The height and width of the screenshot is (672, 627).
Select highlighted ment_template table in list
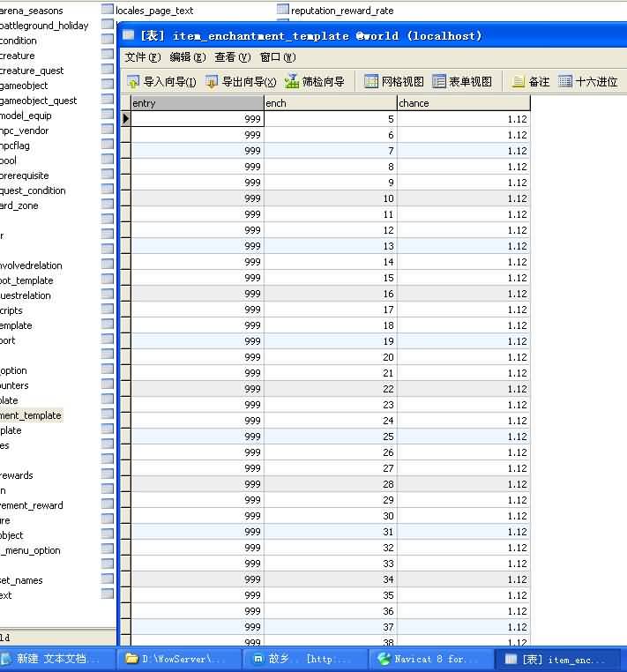click(x=31, y=414)
